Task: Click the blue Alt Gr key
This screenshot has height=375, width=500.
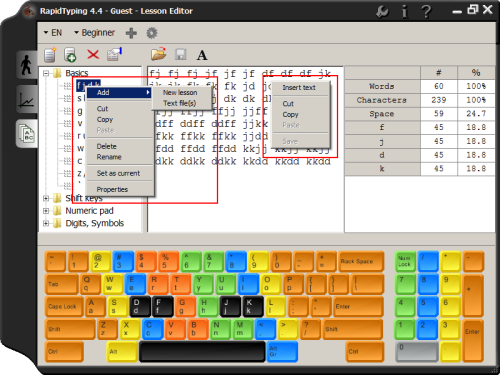Action: 282,352
